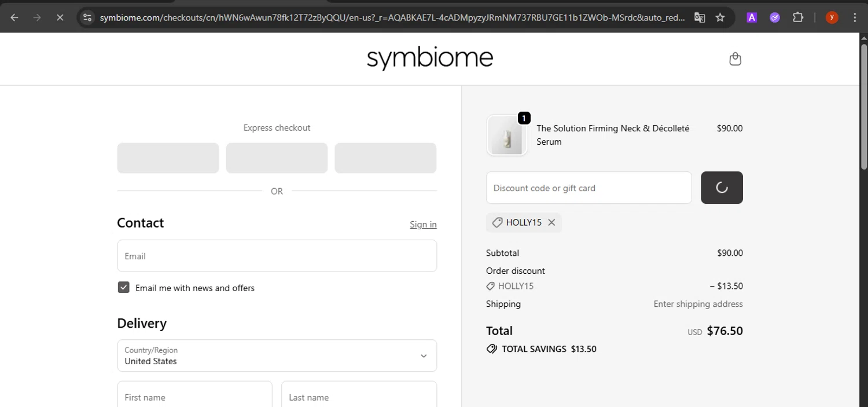Viewport: 868px width, 407px height.
Task: Click the 'Enter shipping address' text
Action: (x=698, y=304)
